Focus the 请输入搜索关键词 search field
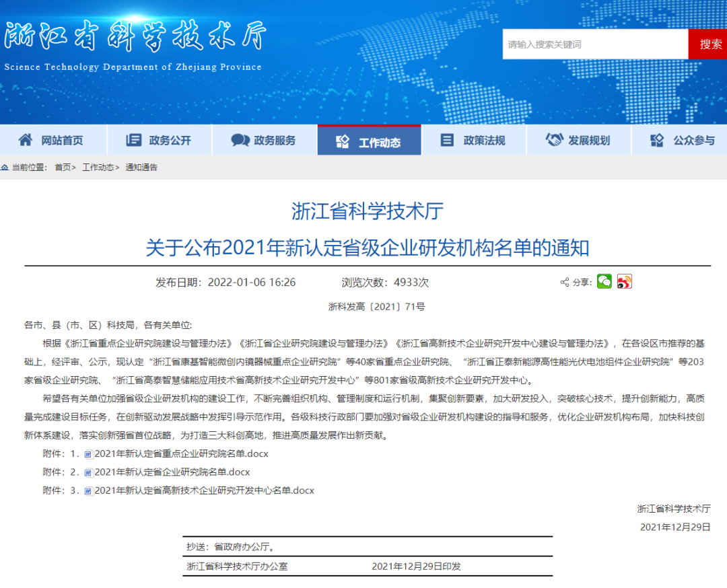This screenshot has height=588, width=727. 595,44
